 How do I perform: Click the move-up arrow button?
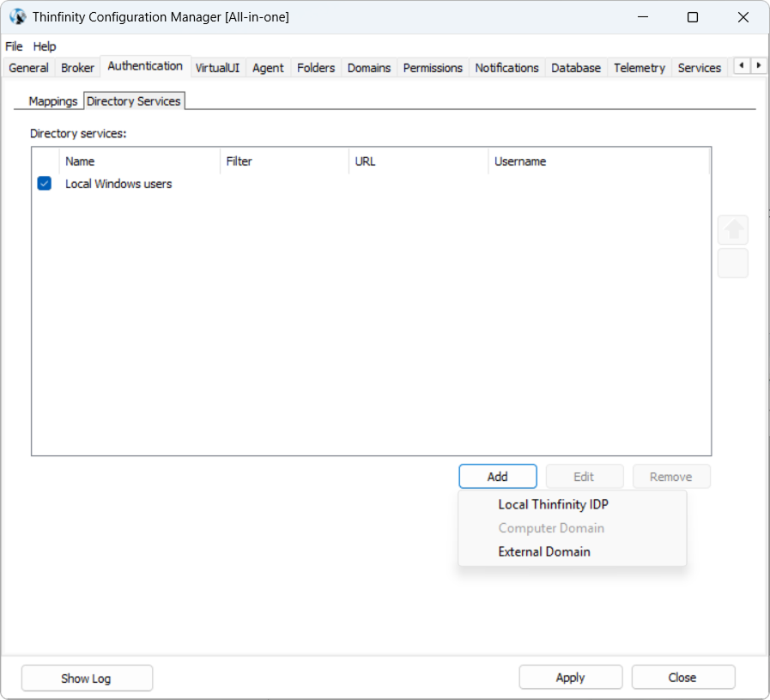pyautogui.click(x=733, y=229)
